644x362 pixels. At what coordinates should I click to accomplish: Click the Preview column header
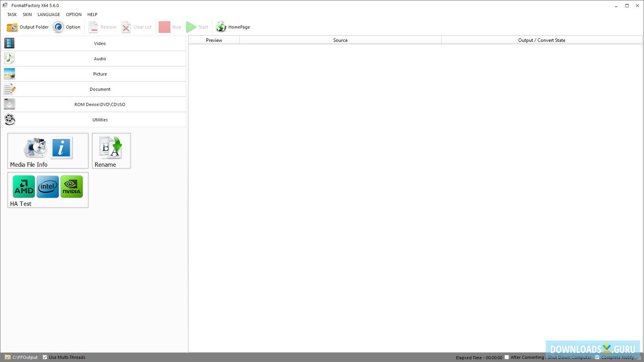coord(214,40)
